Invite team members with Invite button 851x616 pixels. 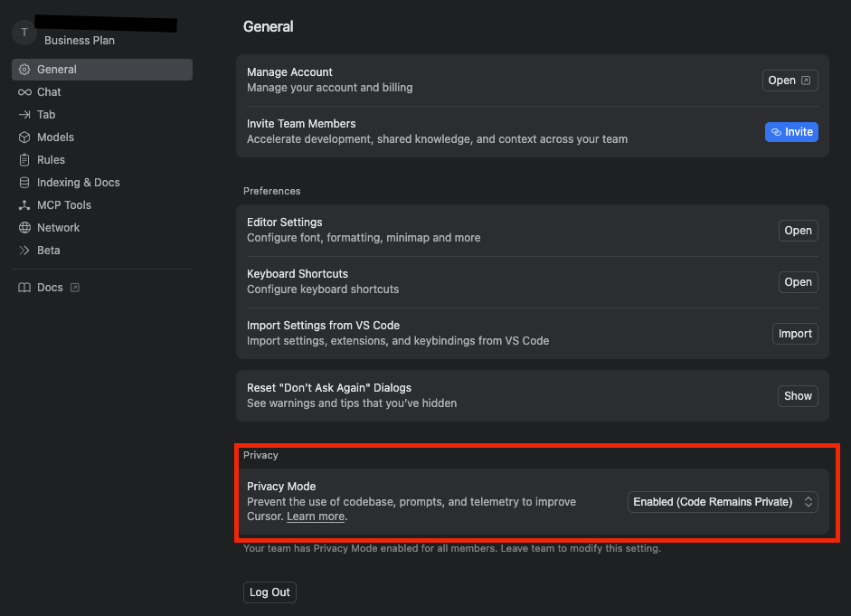tap(790, 132)
